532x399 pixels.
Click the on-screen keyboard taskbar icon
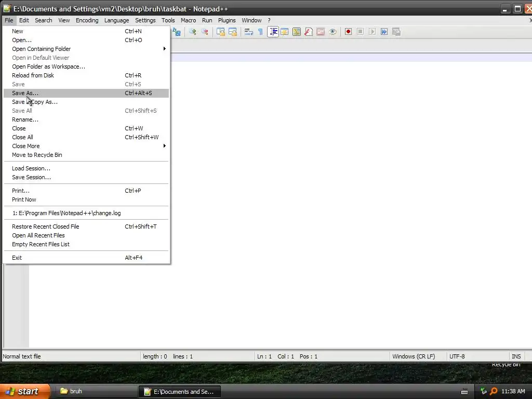(x=464, y=392)
